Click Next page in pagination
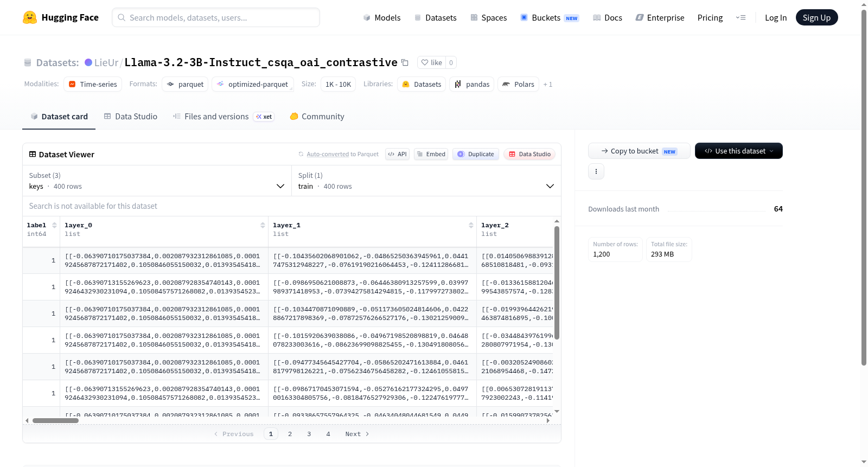 pyautogui.click(x=357, y=434)
